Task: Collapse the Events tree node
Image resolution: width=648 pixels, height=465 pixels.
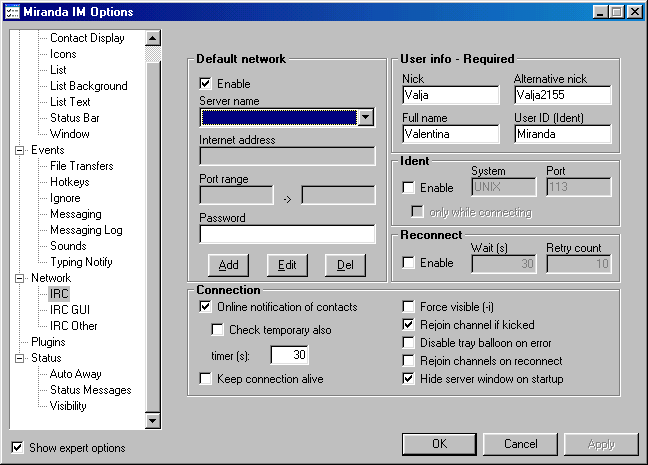Action: click(19, 150)
